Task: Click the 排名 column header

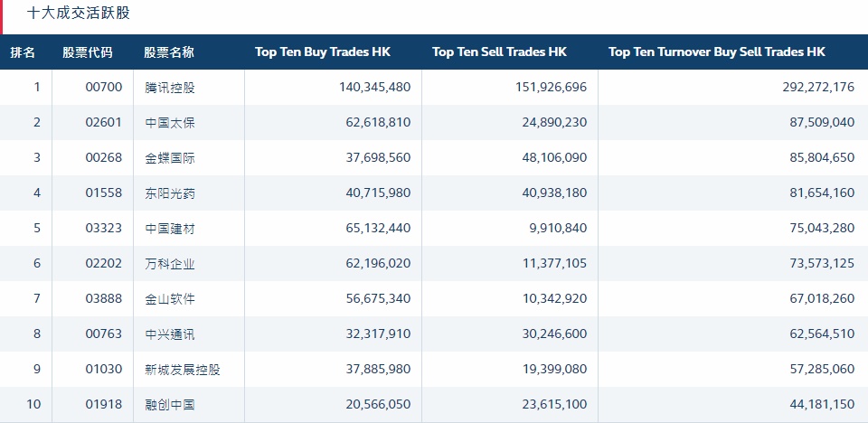Action: (x=24, y=52)
